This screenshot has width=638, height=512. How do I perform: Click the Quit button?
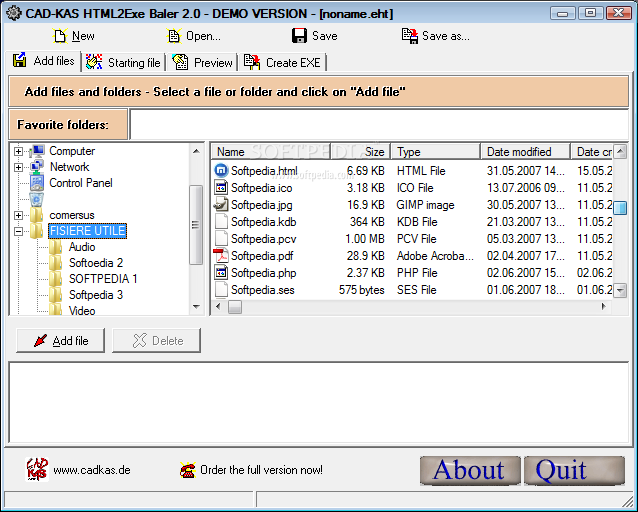[x=574, y=470]
